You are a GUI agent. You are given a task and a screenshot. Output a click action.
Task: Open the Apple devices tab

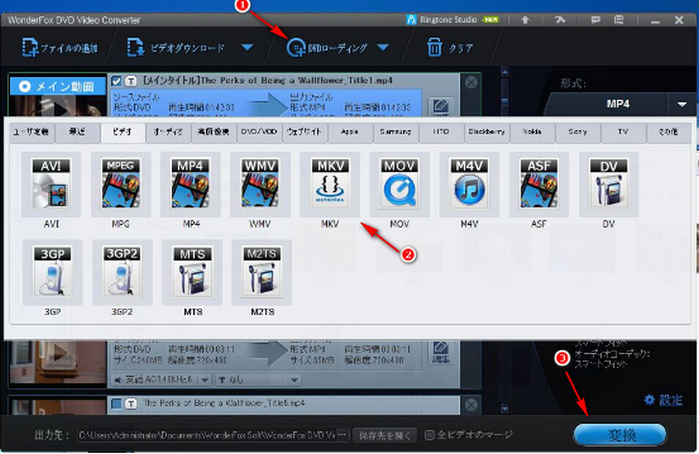click(350, 132)
